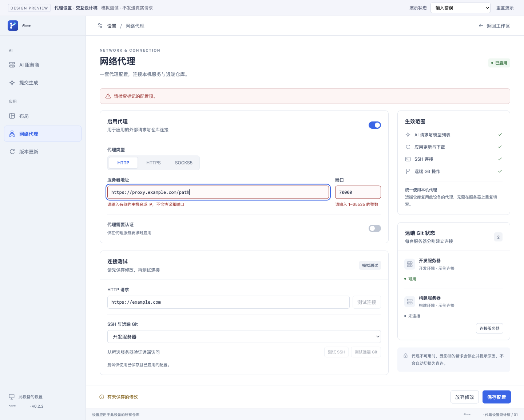
Task: Click the 版本更新 refresh icon
Action: (12, 152)
